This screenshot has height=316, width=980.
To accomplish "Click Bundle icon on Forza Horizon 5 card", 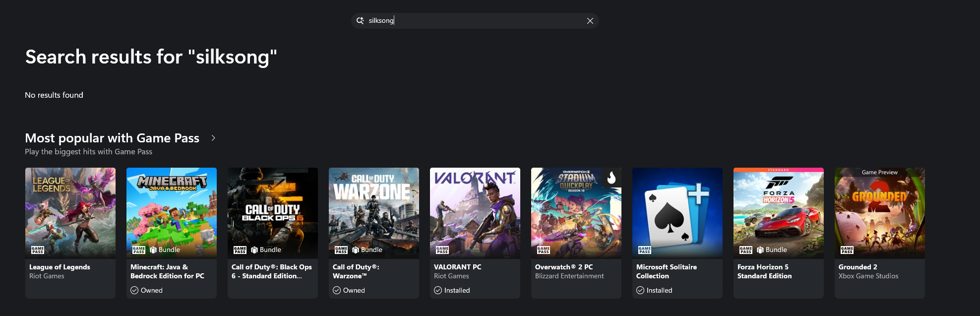I will (x=760, y=250).
